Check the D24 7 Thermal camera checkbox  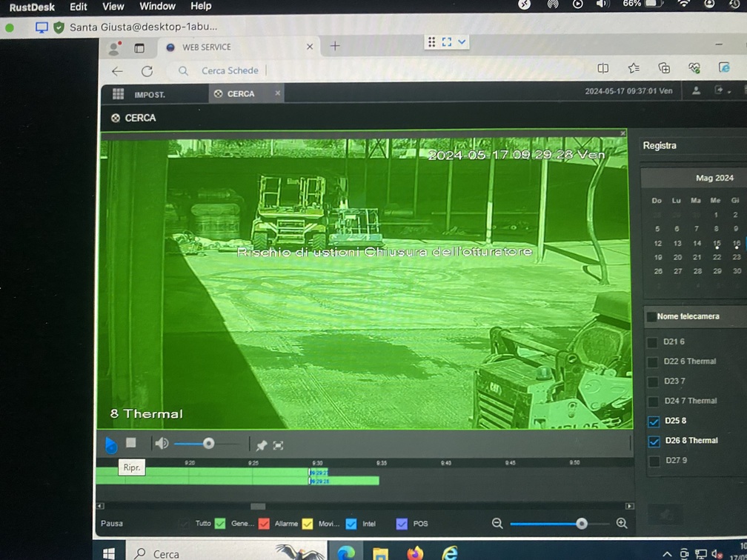click(x=654, y=401)
